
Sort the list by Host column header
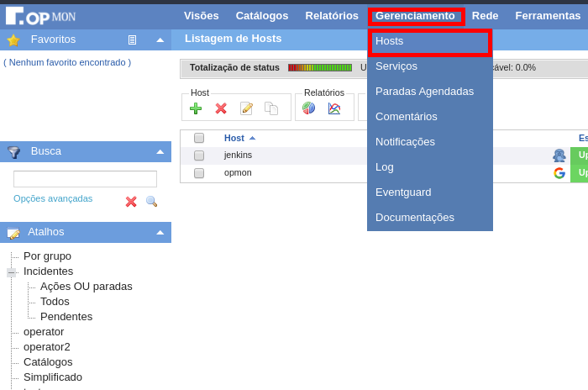coord(234,138)
